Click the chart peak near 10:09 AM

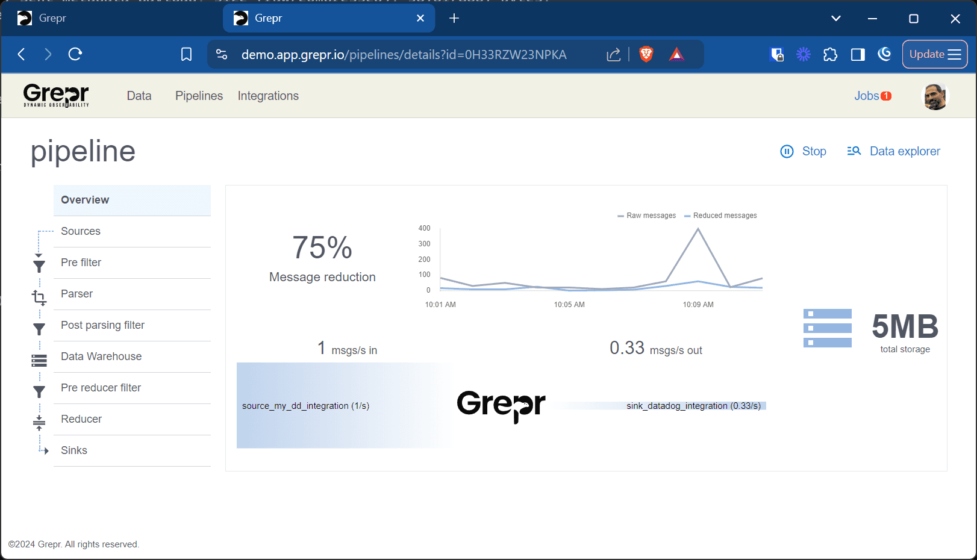tap(698, 229)
